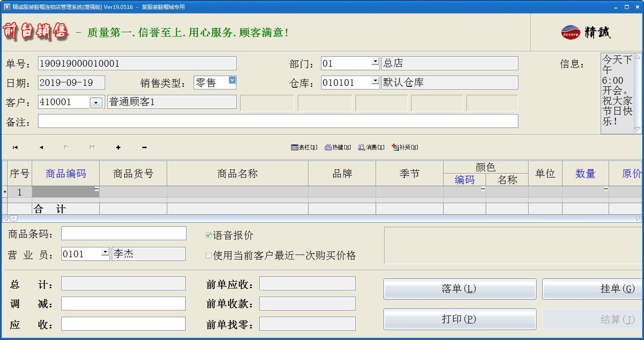Click the 落单(L) button
This screenshot has height=340, width=644.
460,289
